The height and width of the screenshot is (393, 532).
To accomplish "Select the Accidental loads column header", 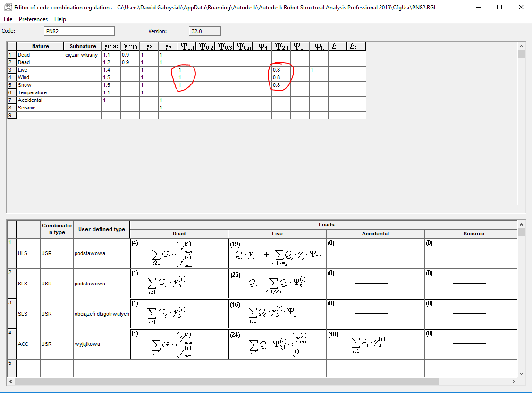I will (x=375, y=234).
